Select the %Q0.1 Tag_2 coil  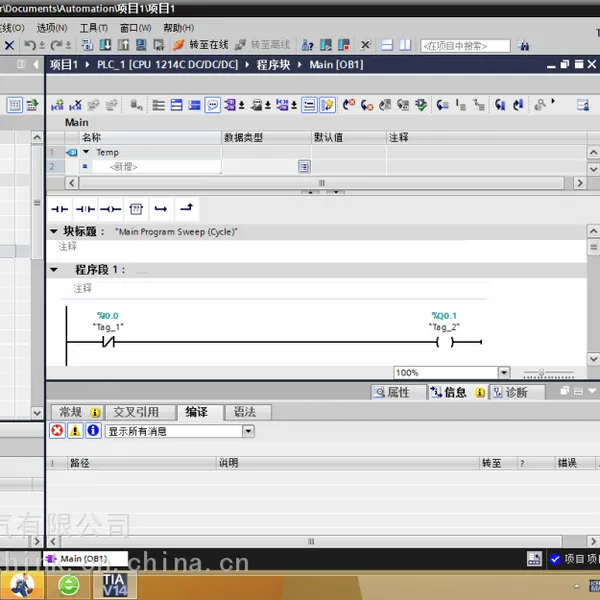[445, 342]
